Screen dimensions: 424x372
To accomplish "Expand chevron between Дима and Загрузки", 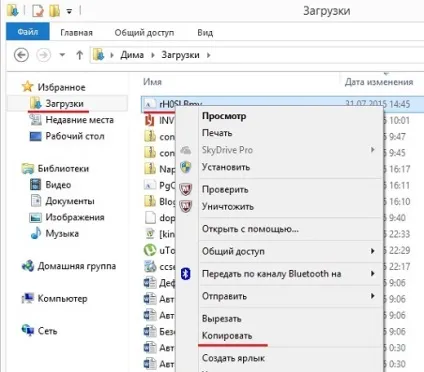I will pyautogui.click(x=153, y=55).
